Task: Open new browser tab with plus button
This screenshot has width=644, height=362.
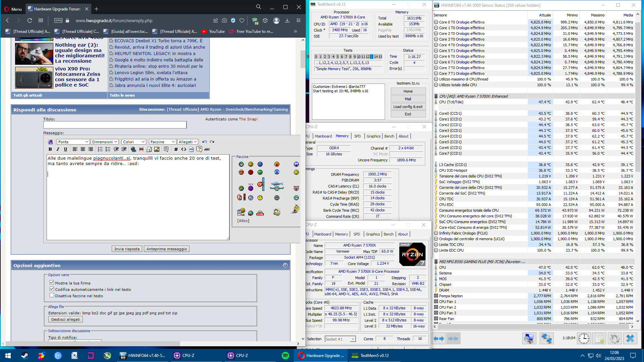Action: (x=96, y=9)
